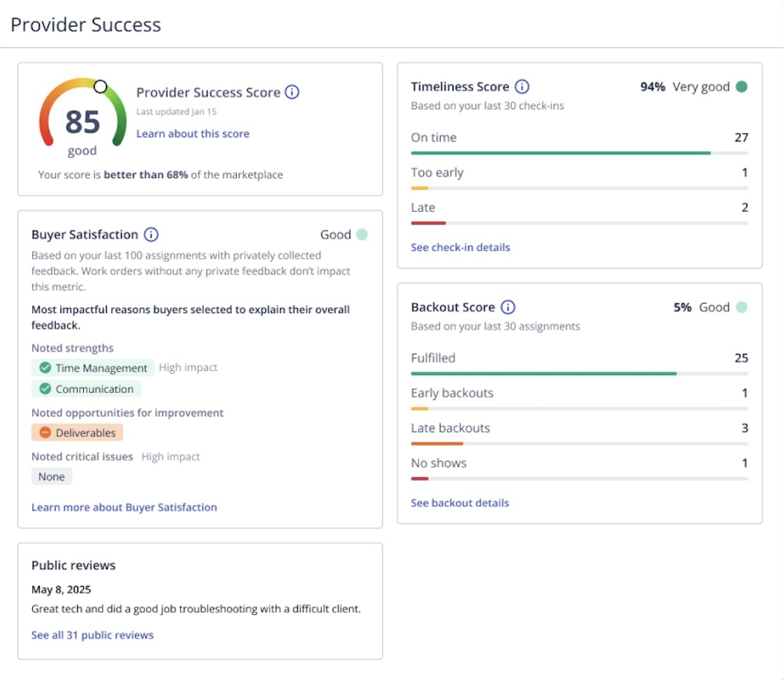Click the Time Management green checkmark icon
This screenshot has height=680, width=784.
coord(45,368)
